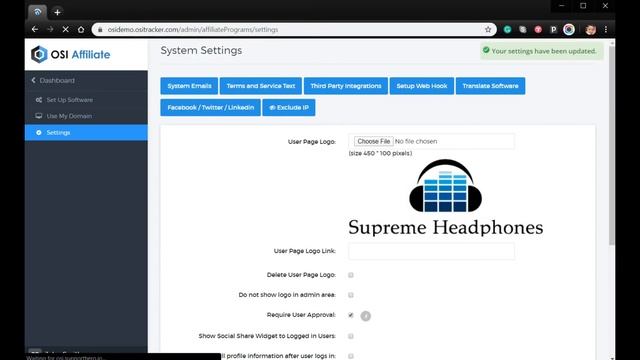Click the Set Up Software gears icon

39,100
